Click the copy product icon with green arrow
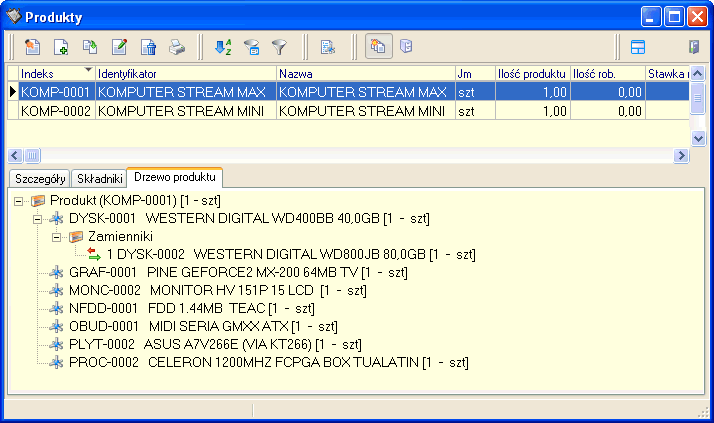This screenshot has width=714, height=423. (x=90, y=46)
